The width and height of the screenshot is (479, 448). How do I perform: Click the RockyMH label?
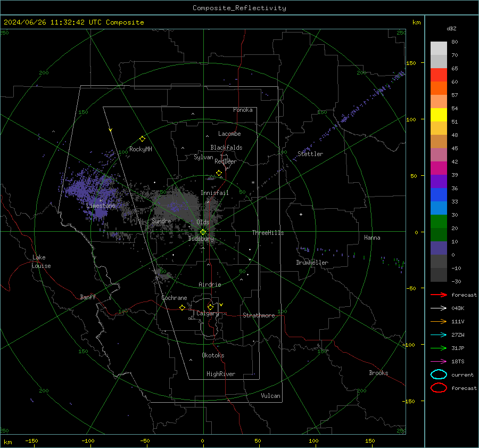[141, 149]
